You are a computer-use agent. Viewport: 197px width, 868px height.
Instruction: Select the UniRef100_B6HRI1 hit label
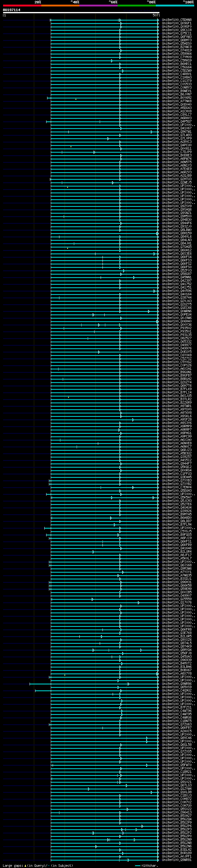176,64
